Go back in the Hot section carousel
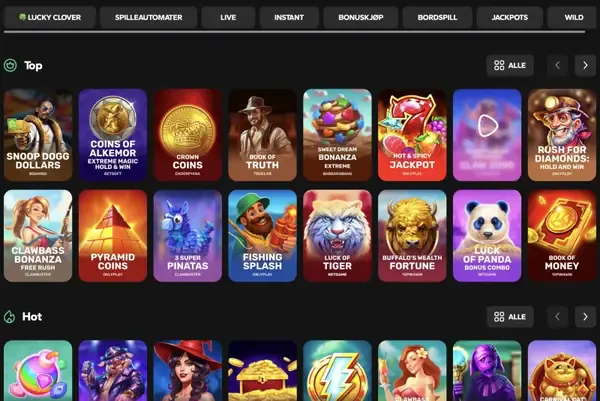 pyautogui.click(x=558, y=317)
